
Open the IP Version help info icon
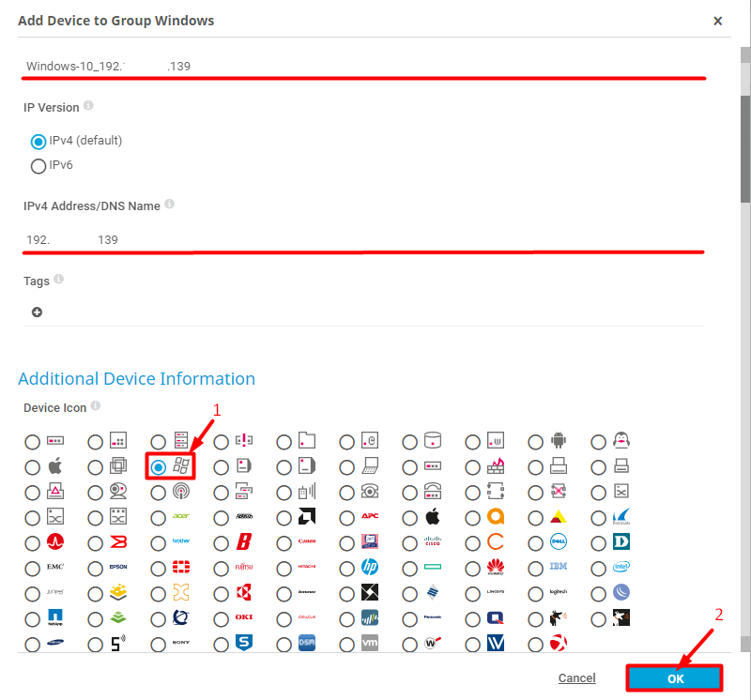click(88, 105)
